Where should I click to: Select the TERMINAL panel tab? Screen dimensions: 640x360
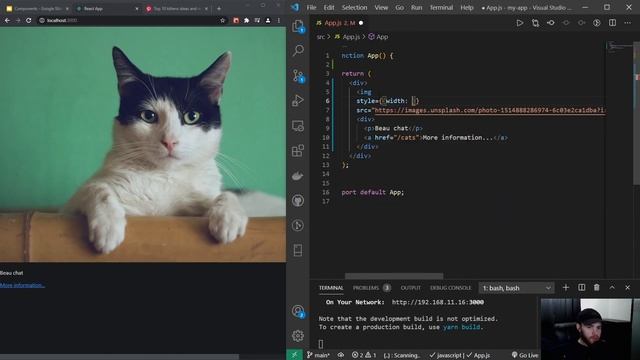click(x=331, y=288)
